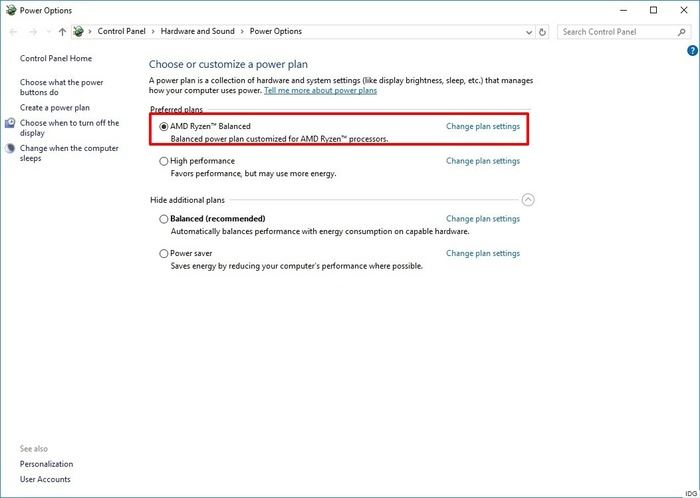Image resolution: width=700 pixels, height=498 pixels.
Task: Go up one level with up arrow
Action: pos(62,32)
